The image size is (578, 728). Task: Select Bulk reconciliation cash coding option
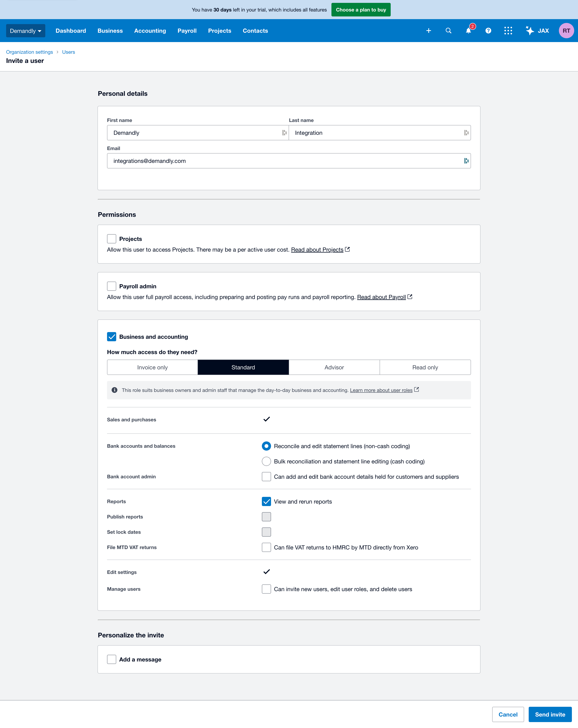(x=266, y=461)
